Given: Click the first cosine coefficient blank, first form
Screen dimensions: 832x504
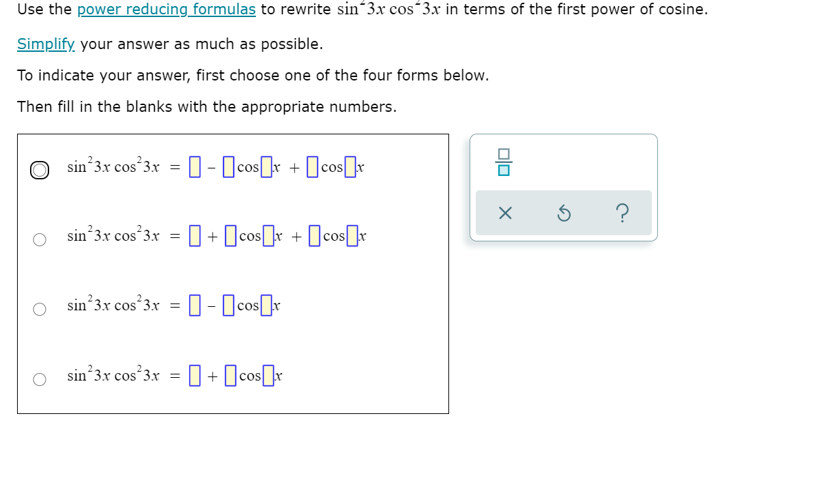Looking at the screenshot, I should [229, 166].
